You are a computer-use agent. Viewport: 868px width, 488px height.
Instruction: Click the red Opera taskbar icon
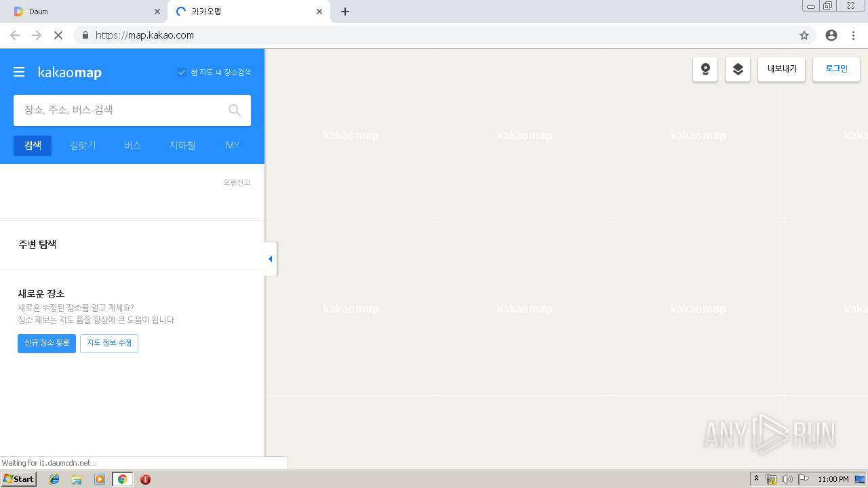(145, 479)
